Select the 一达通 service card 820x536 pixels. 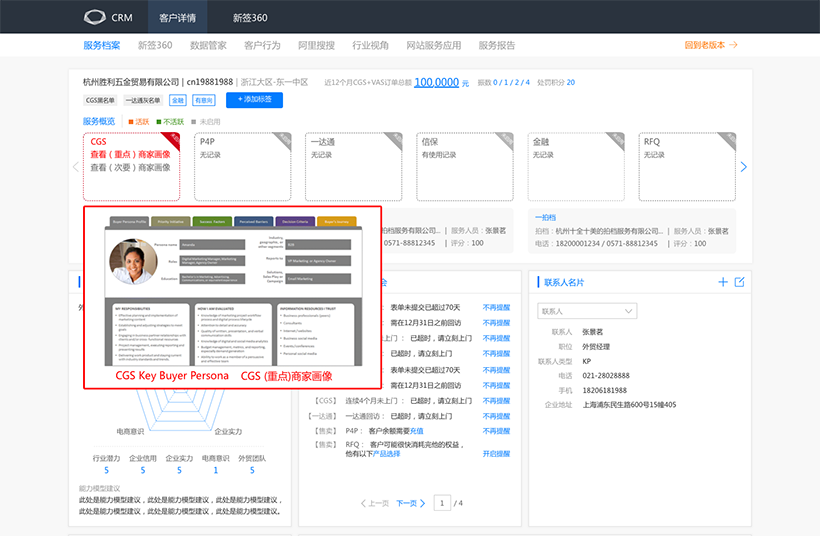tap(354, 166)
